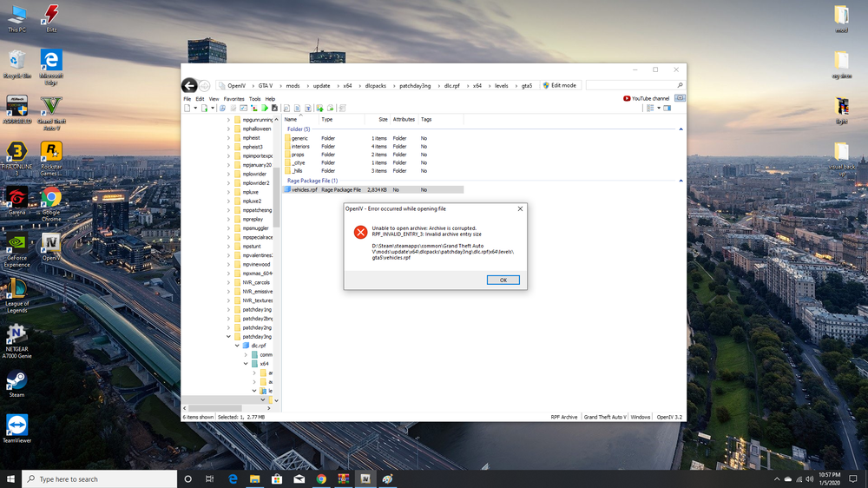Screen dimensions: 868x488
Task: Click OK in the OpenIV error dialog
Action: coord(503,280)
